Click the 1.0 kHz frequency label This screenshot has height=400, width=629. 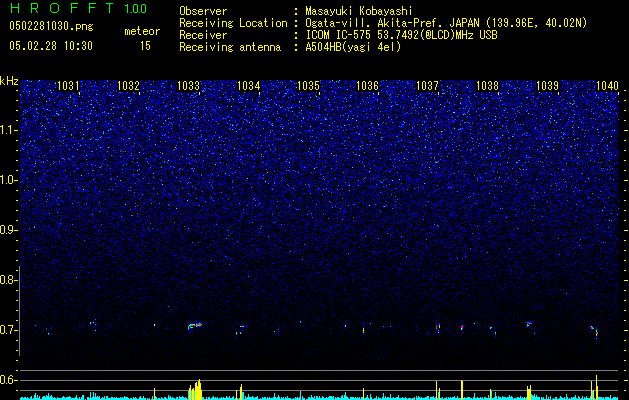click(x=8, y=180)
